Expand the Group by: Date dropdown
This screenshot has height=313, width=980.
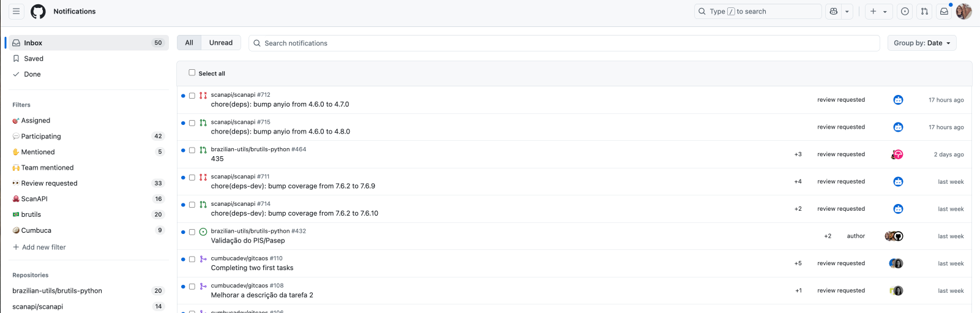click(x=921, y=43)
